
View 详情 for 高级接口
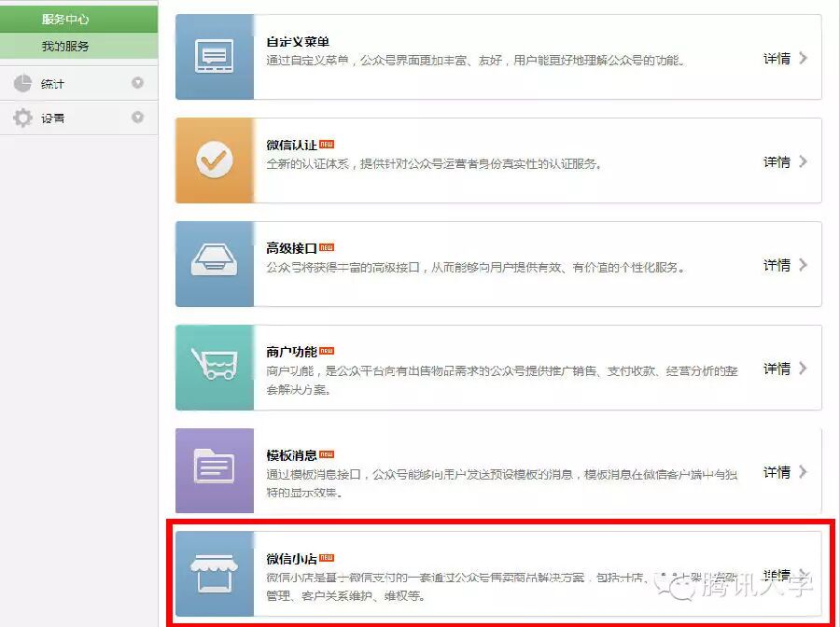[777, 265]
